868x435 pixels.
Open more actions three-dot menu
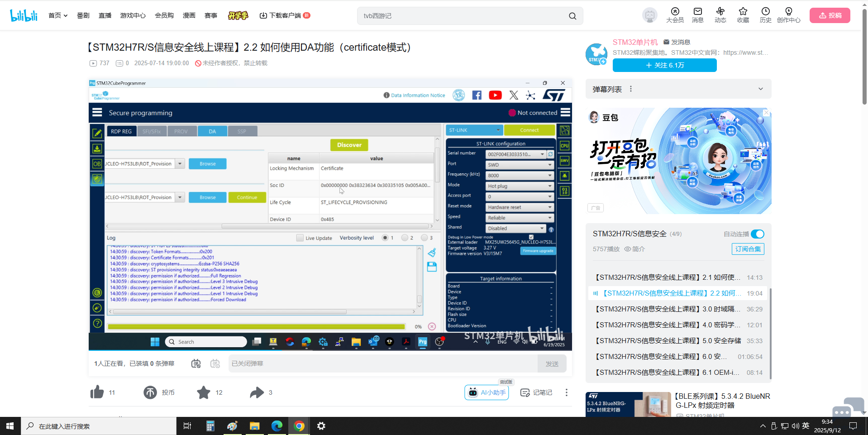click(x=566, y=392)
